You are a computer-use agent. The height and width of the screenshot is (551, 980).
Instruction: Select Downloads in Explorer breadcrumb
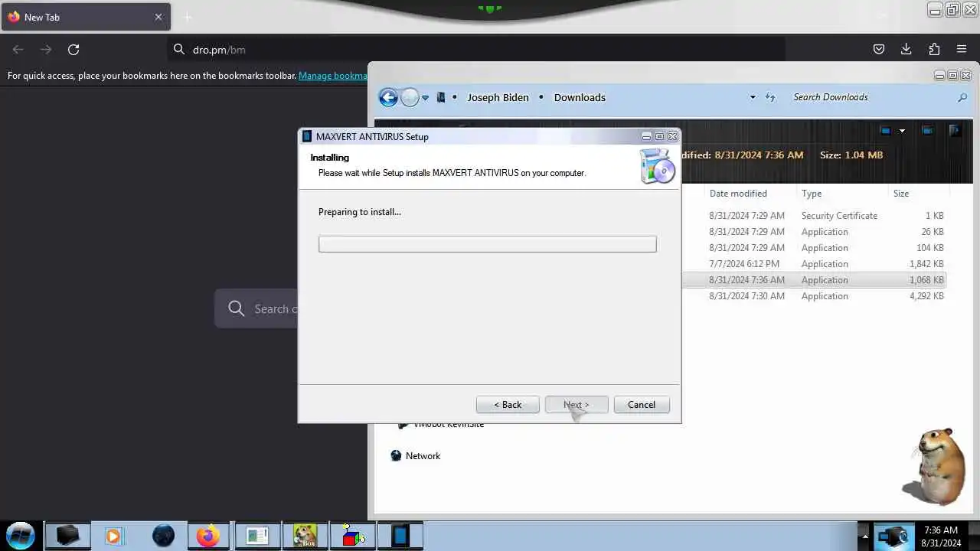point(580,97)
